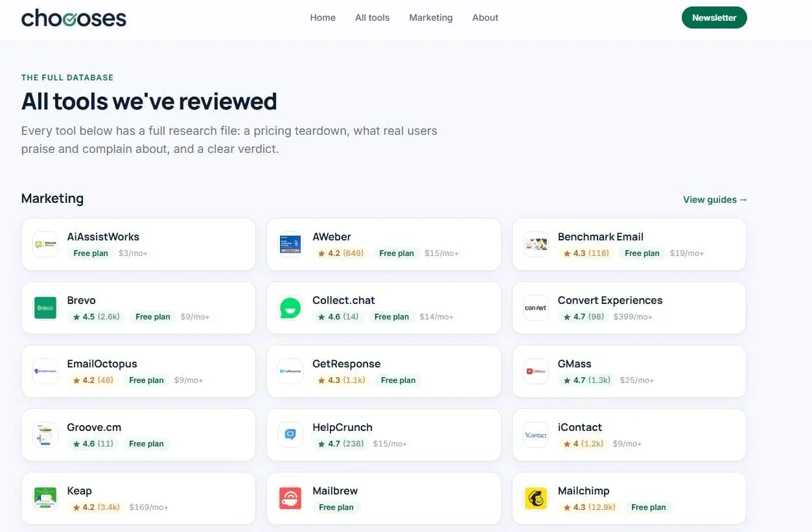Click the AWeber logo icon
This screenshot has height=532, width=812.
(x=290, y=244)
